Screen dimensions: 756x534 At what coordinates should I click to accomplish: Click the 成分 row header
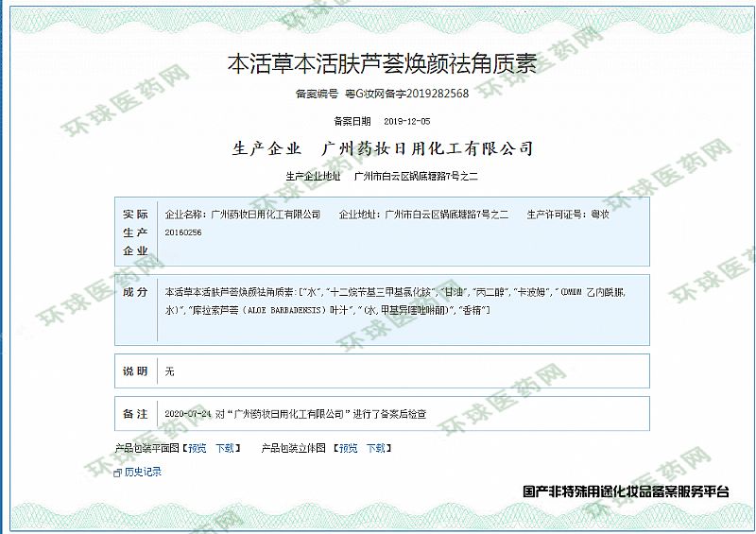[x=136, y=292]
